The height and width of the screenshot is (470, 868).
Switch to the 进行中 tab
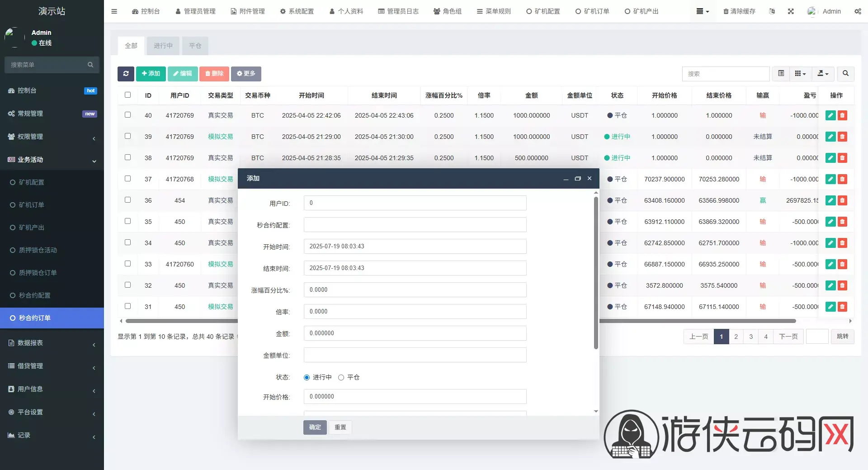tap(163, 46)
